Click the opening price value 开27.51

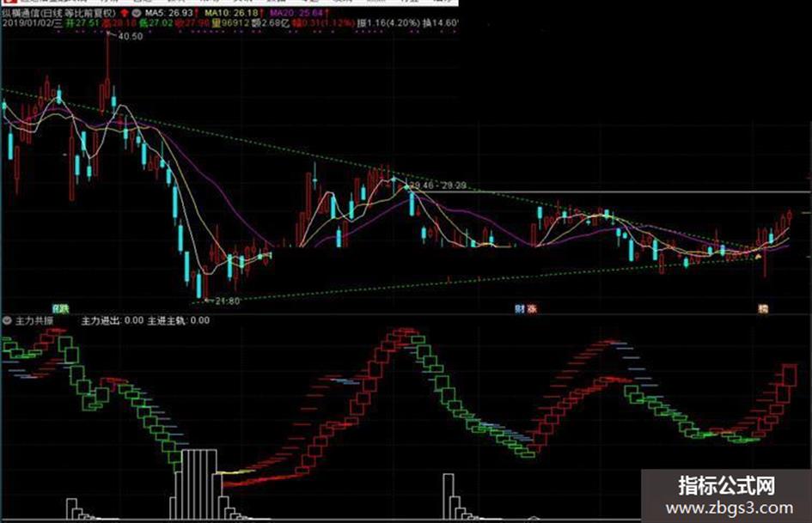(x=82, y=23)
